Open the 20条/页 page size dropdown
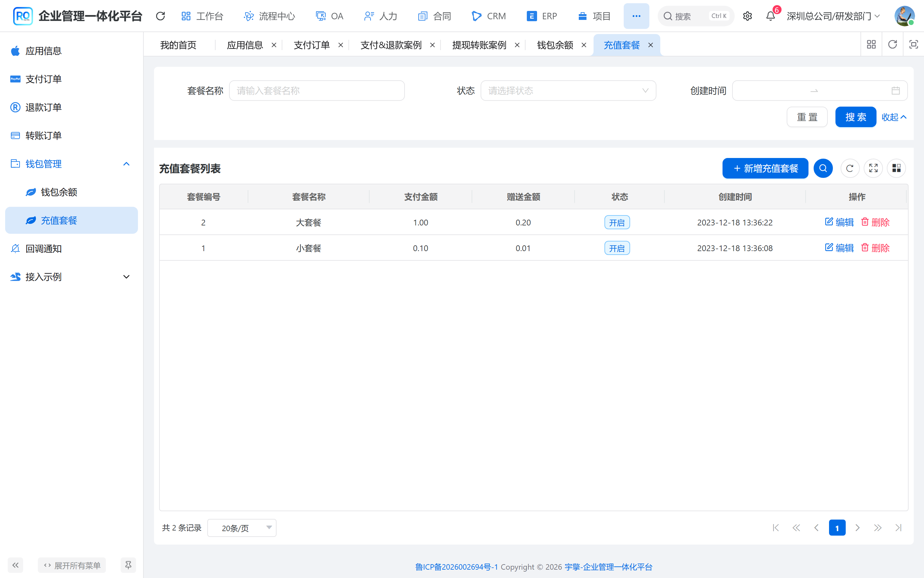The height and width of the screenshot is (578, 924). [x=242, y=528]
